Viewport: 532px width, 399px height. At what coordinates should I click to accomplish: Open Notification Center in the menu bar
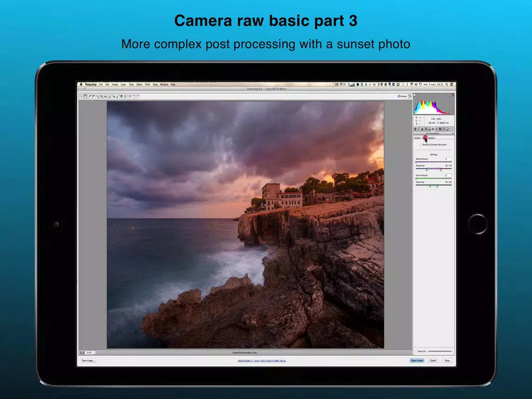coord(451,84)
